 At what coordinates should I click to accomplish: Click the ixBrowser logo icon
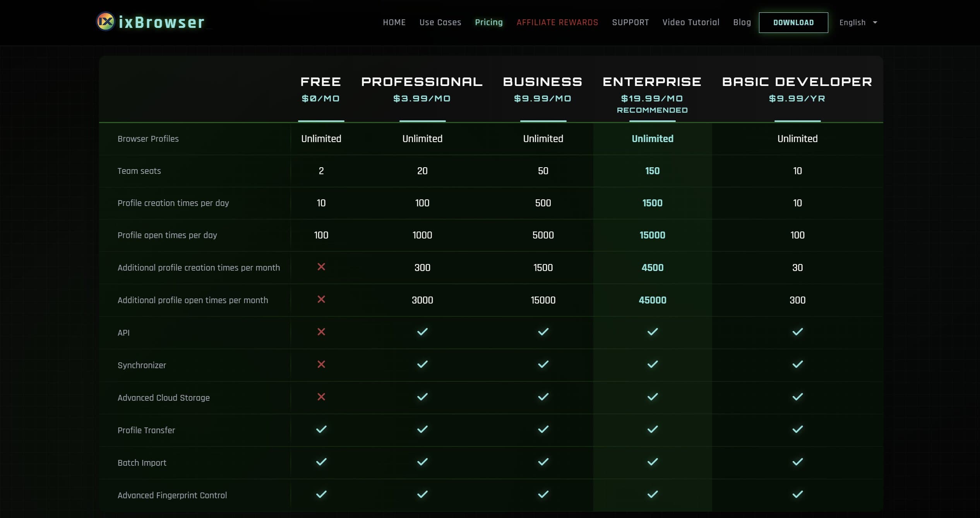tap(105, 22)
